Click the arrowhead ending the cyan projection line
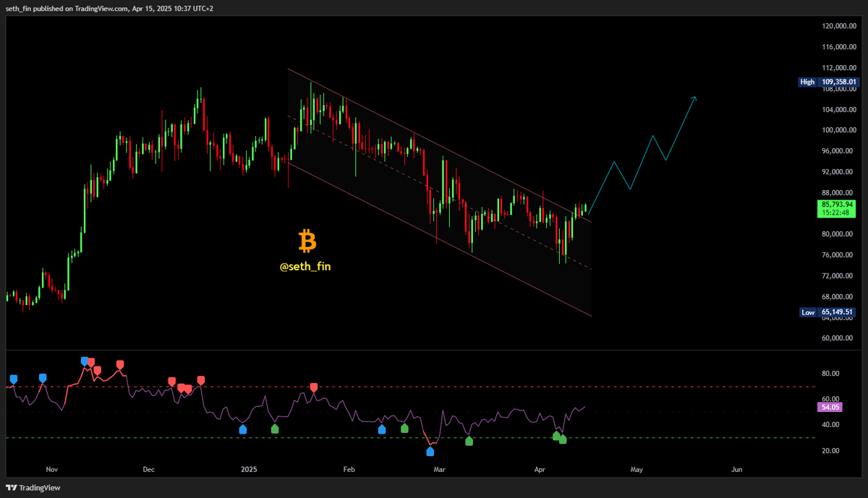The width and height of the screenshot is (868, 498). [694, 98]
